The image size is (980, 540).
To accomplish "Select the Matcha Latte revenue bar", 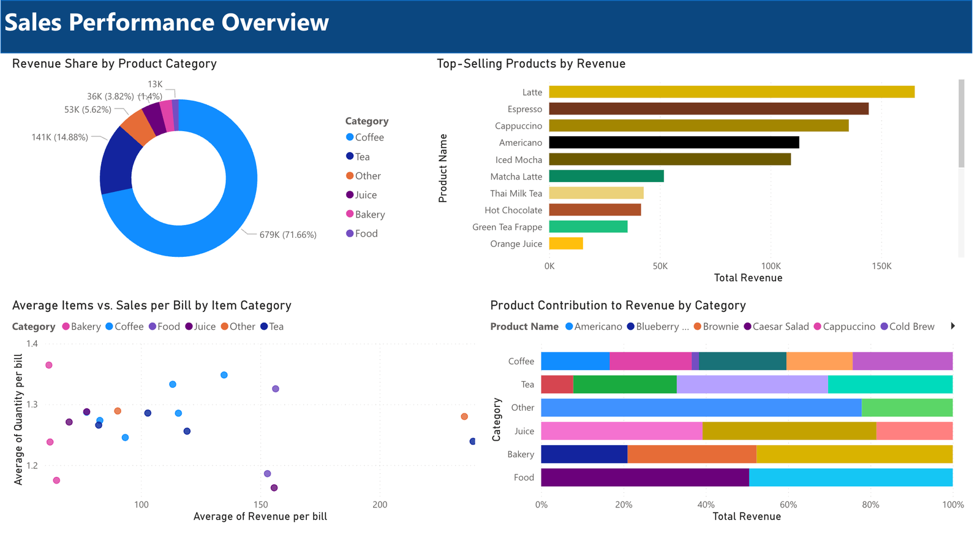I will [606, 177].
